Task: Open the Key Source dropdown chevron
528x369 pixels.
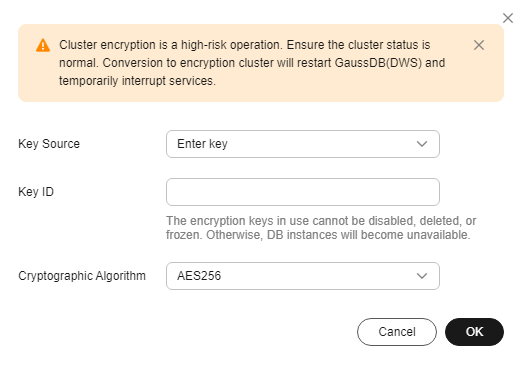Action: (422, 144)
